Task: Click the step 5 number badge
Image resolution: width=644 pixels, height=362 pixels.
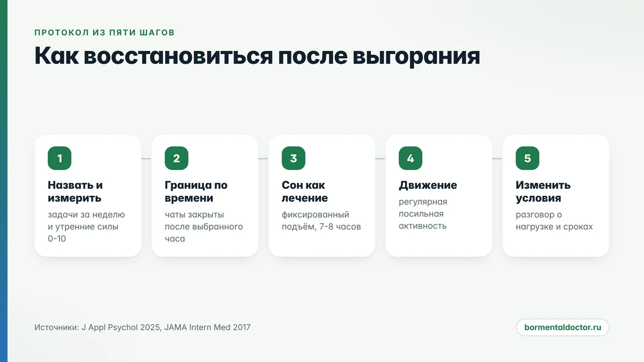Action: (528, 158)
